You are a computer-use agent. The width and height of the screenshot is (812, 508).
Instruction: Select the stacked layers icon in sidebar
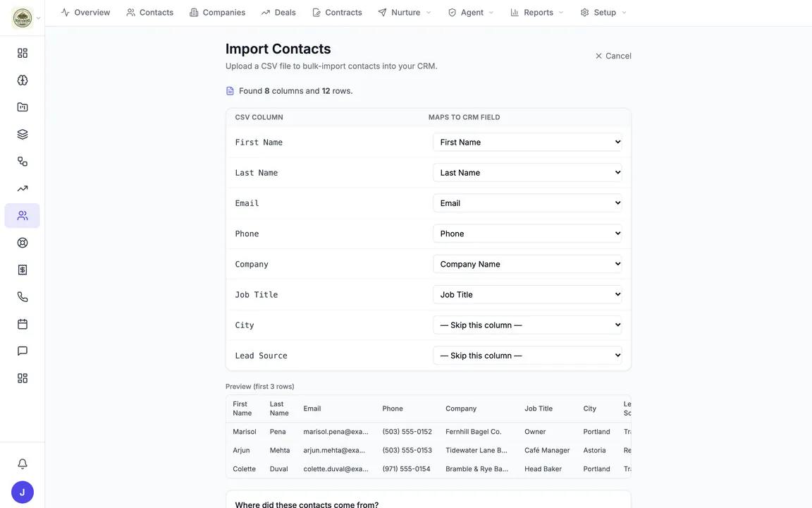tap(23, 134)
